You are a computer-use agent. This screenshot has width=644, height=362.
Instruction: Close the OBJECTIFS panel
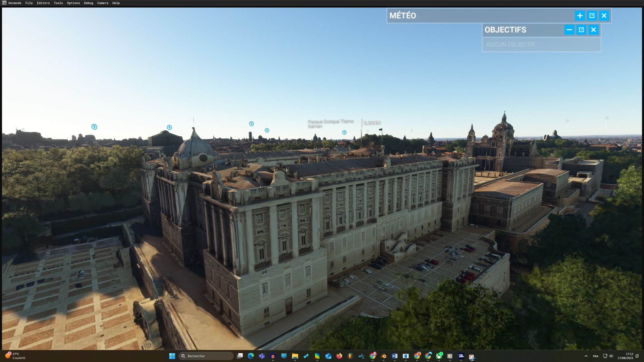[x=593, y=30]
